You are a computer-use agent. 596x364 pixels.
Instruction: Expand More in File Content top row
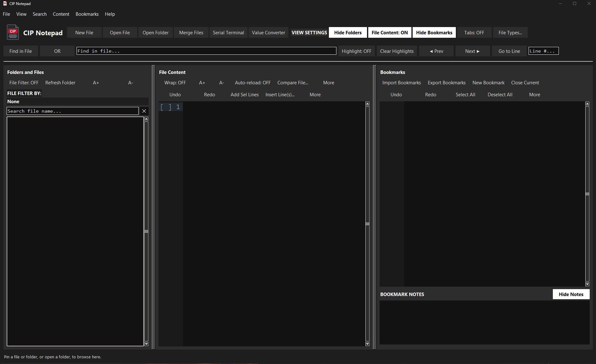pyautogui.click(x=329, y=83)
